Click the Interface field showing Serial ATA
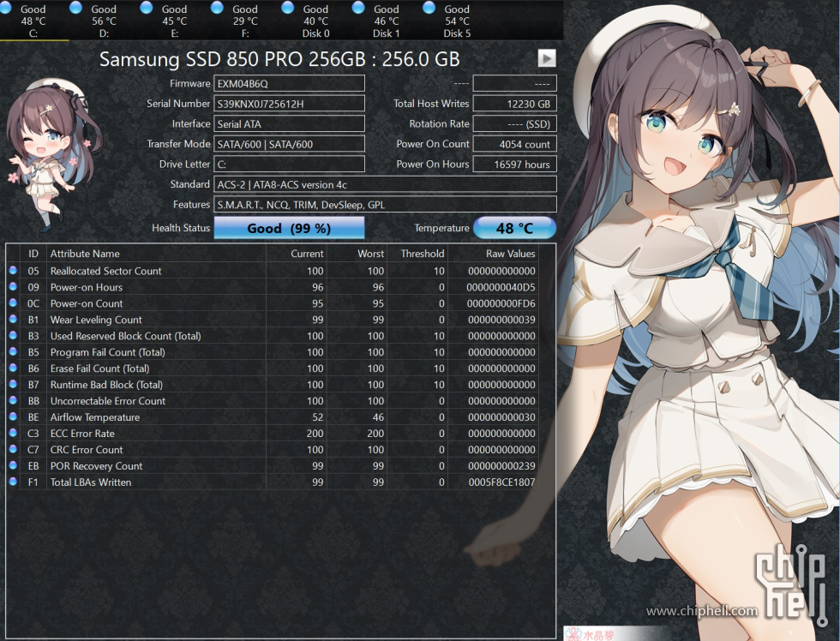840x641 pixels. pyautogui.click(x=290, y=123)
